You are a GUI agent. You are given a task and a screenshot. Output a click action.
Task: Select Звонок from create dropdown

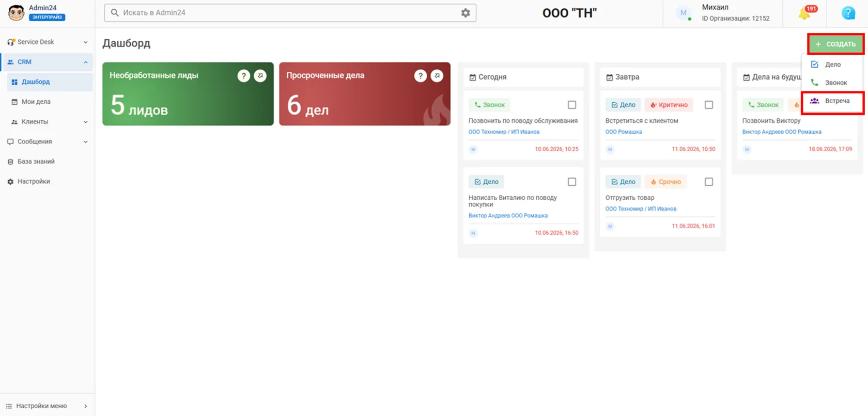tap(832, 83)
